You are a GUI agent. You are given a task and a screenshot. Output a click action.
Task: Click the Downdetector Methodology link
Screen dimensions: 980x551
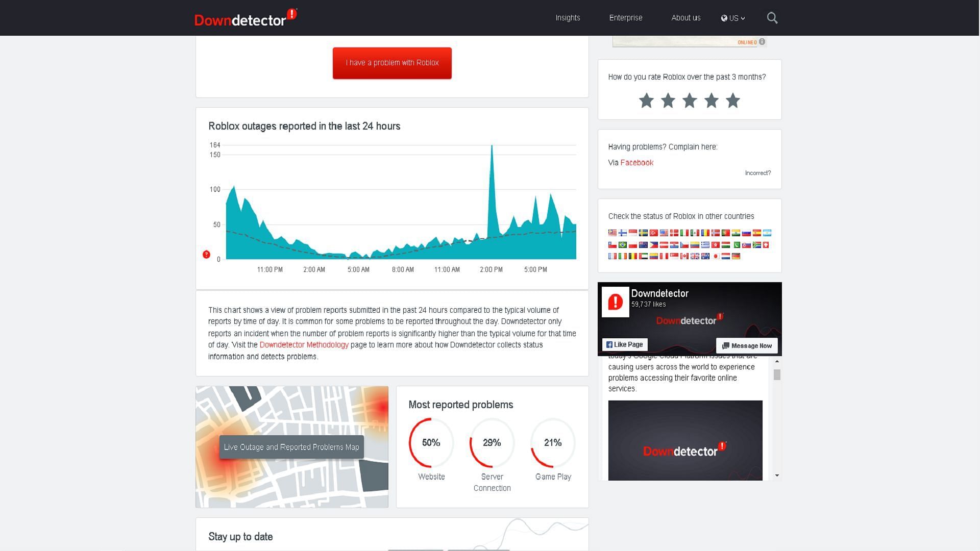point(304,344)
